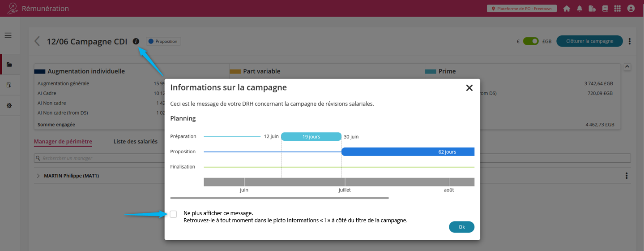Open the applications grid menu
The height and width of the screenshot is (251, 644).
coord(618,9)
